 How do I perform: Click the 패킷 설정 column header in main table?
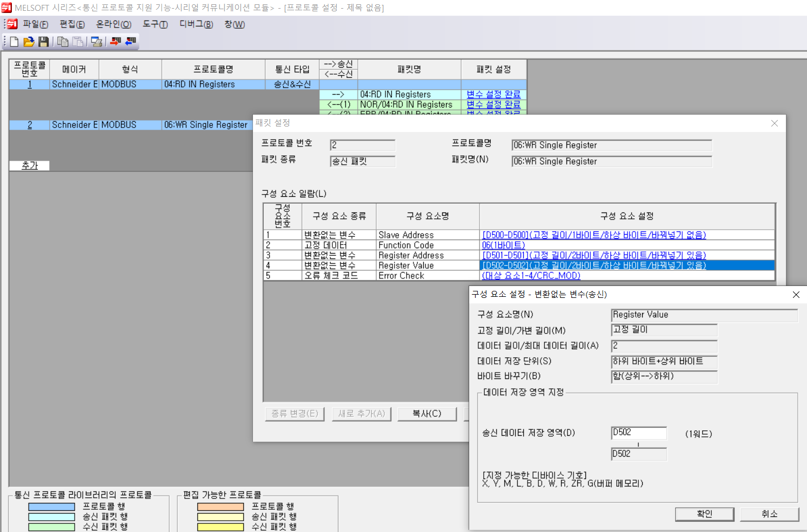493,69
